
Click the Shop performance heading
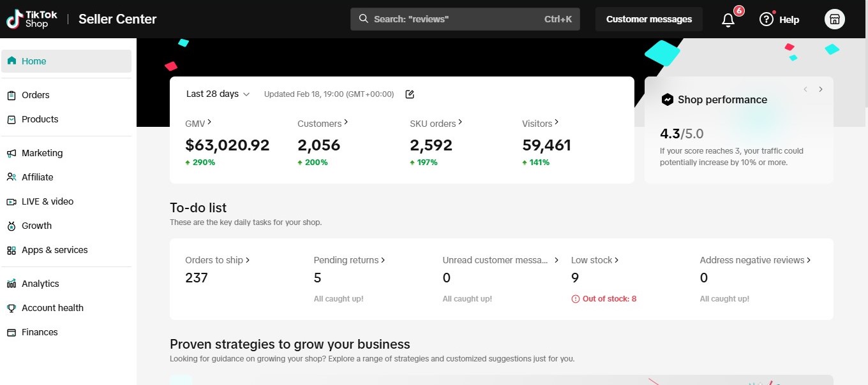pos(722,99)
